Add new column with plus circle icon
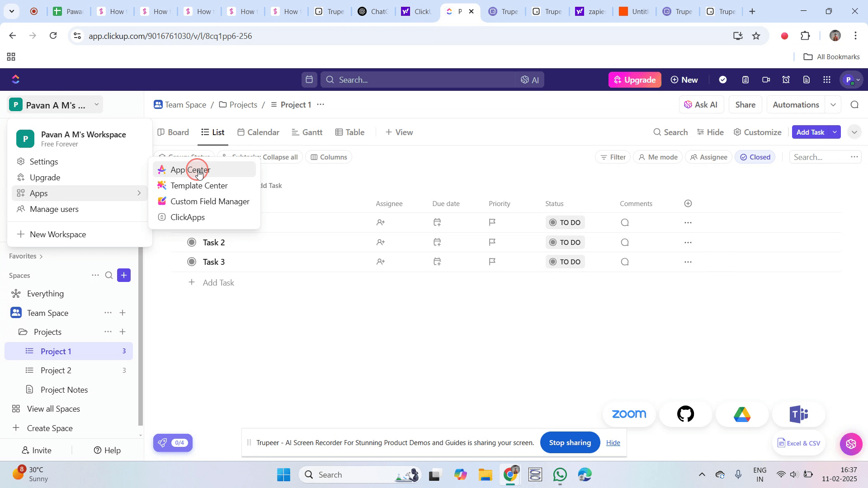The image size is (868, 488). [688, 204]
